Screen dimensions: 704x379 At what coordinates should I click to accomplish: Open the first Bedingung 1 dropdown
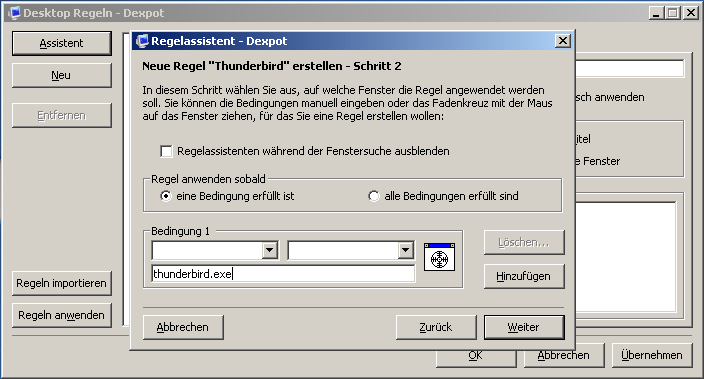click(270, 250)
